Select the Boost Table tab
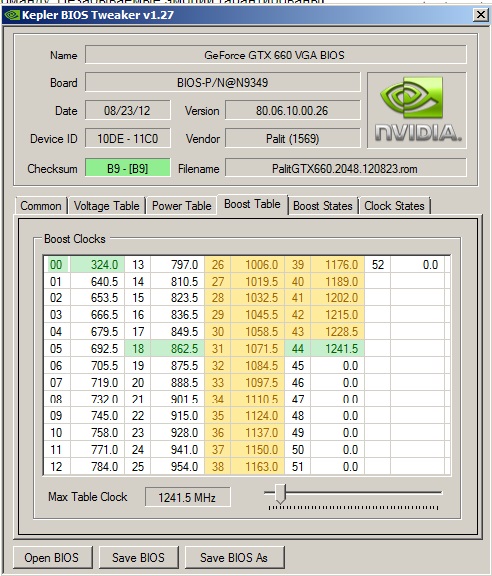This screenshot has height=576, width=492. pos(252,204)
